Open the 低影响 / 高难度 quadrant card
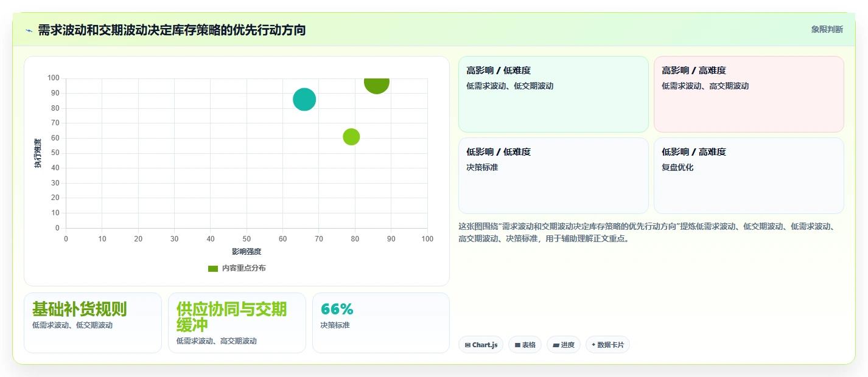 [749, 176]
